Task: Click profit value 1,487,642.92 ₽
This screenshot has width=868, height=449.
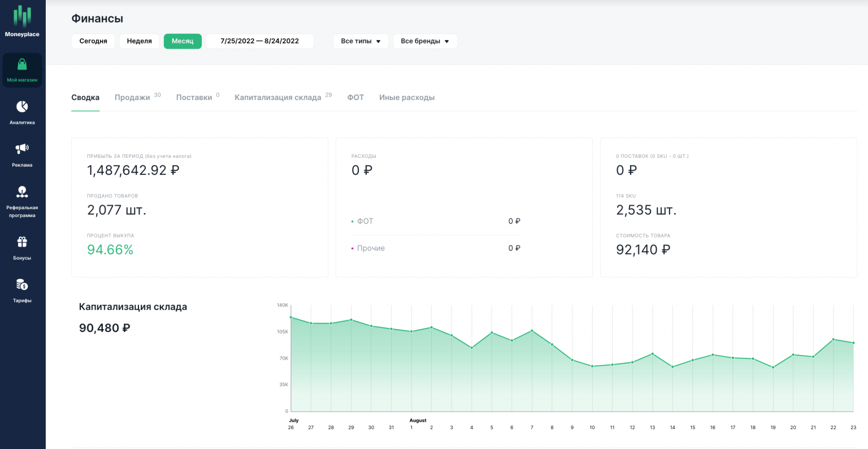Action: (x=133, y=170)
